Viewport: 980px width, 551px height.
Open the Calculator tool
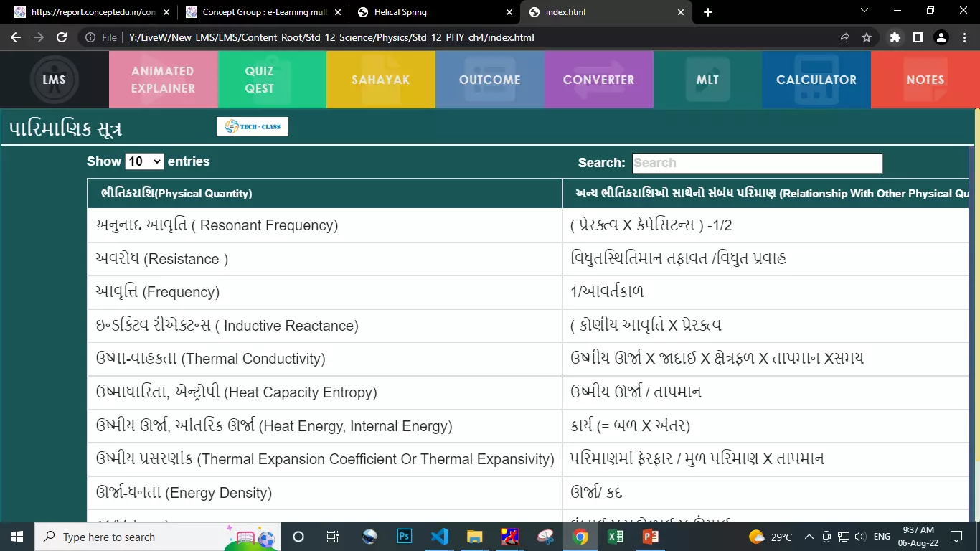(816, 80)
